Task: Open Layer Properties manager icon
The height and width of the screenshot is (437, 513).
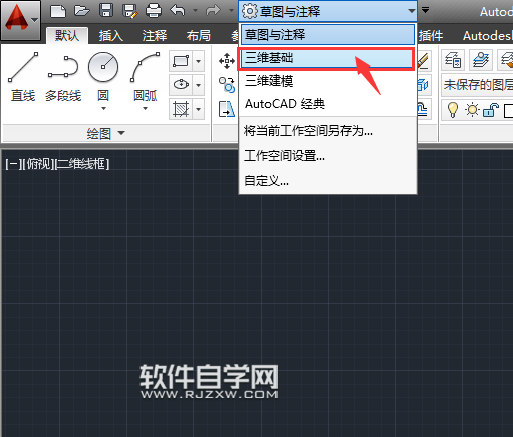Action: pos(453,60)
